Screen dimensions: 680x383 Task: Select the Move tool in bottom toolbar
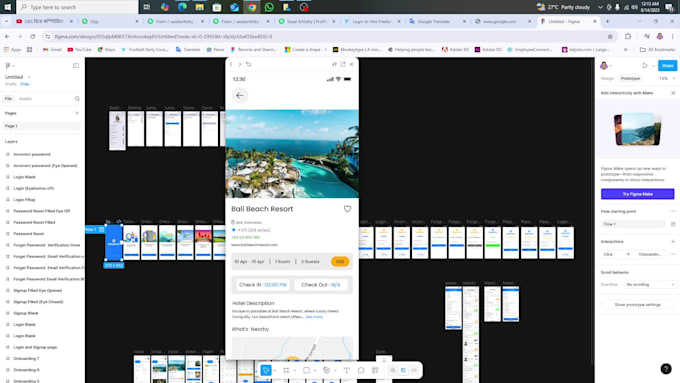coord(265,370)
